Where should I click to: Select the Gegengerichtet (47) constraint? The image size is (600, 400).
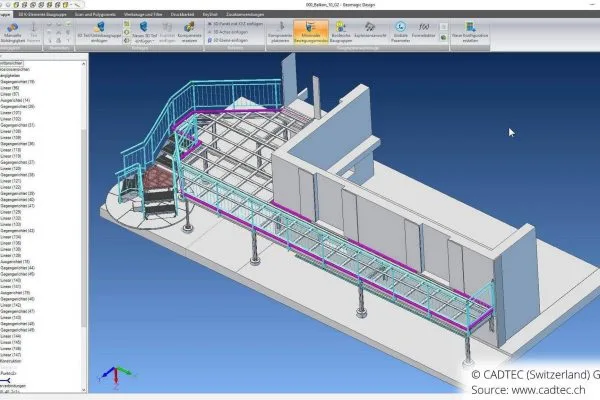pyautogui.click(x=18, y=311)
